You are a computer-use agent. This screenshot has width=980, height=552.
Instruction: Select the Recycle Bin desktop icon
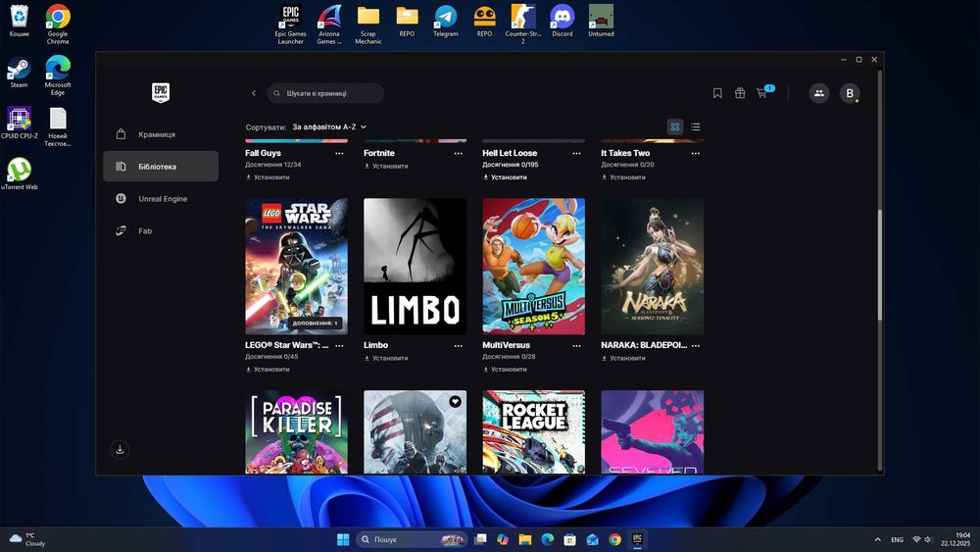pos(20,21)
